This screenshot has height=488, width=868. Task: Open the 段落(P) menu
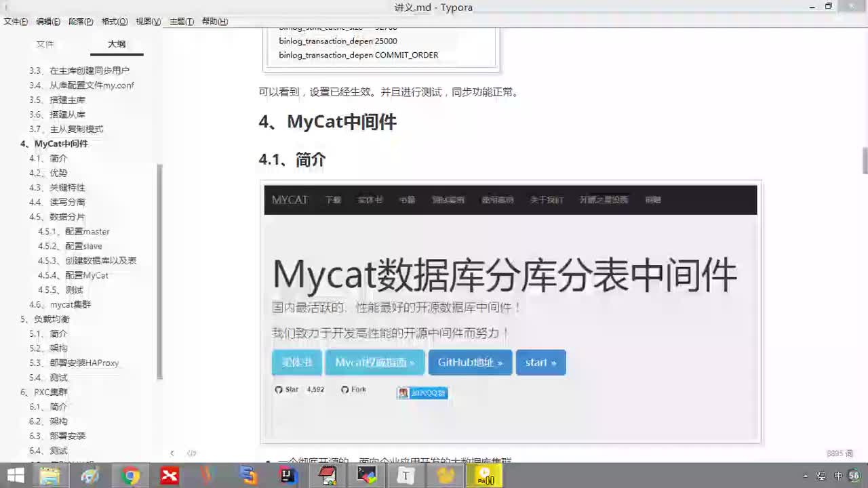point(81,22)
